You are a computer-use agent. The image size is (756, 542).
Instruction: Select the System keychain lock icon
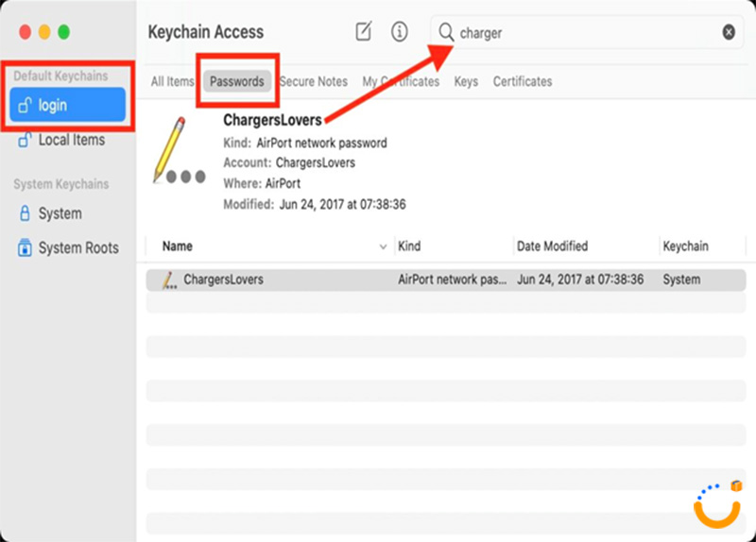point(26,213)
